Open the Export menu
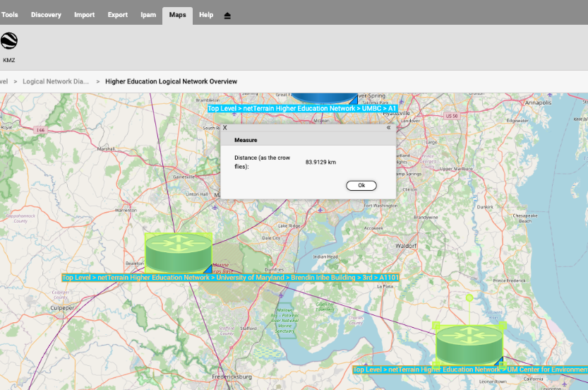Screen dimensions: 588x390 (x=118, y=15)
